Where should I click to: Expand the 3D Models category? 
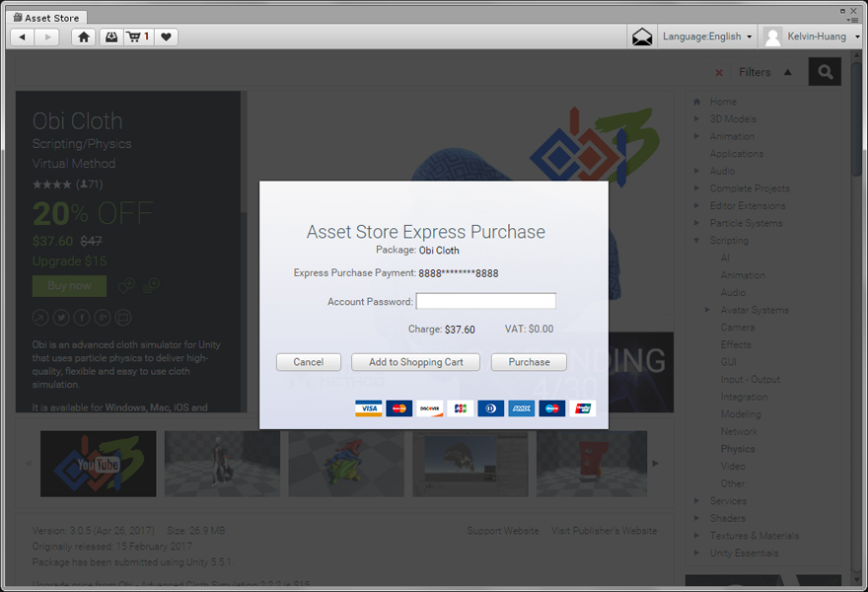pos(697,118)
